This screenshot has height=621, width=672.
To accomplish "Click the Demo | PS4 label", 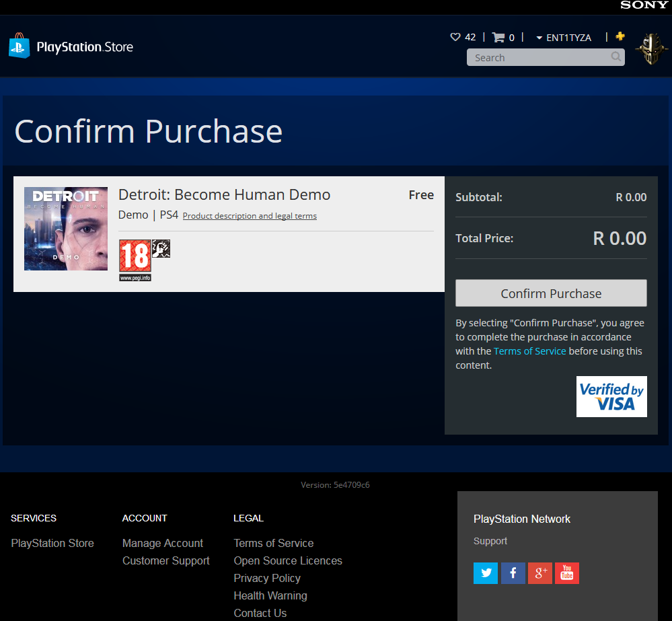I will (148, 215).
